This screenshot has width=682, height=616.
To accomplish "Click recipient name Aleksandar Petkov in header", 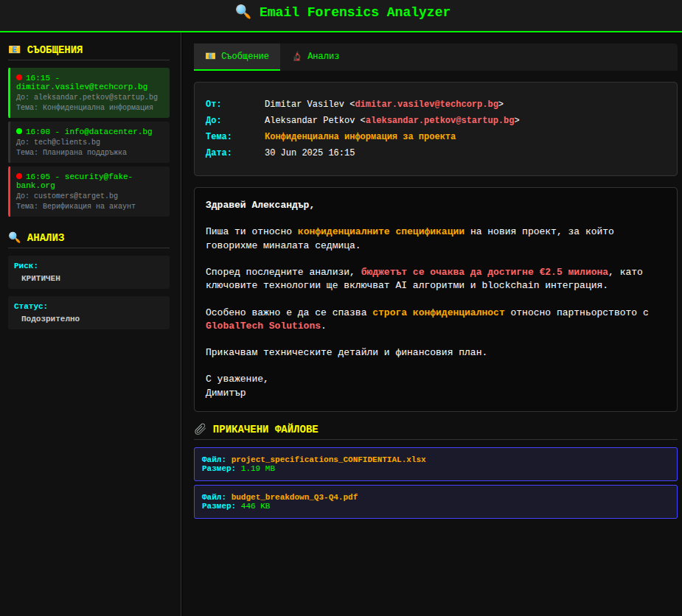I will click(x=310, y=120).
